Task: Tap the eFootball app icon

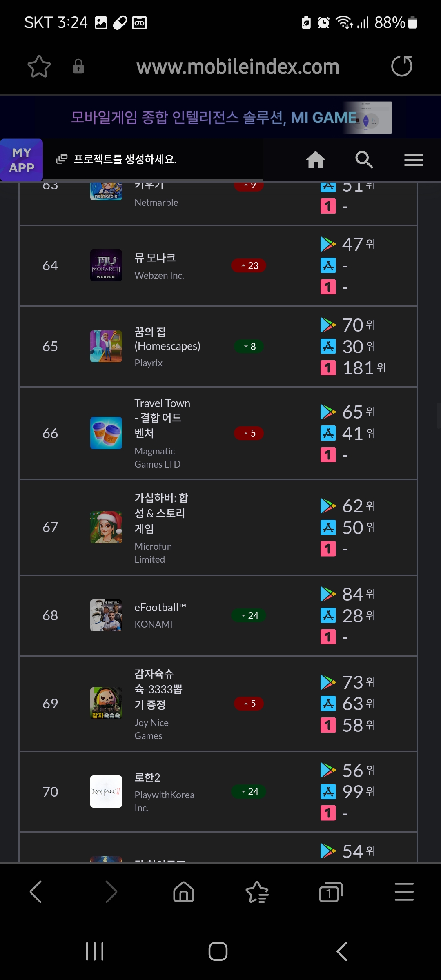Action: point(106,615)
